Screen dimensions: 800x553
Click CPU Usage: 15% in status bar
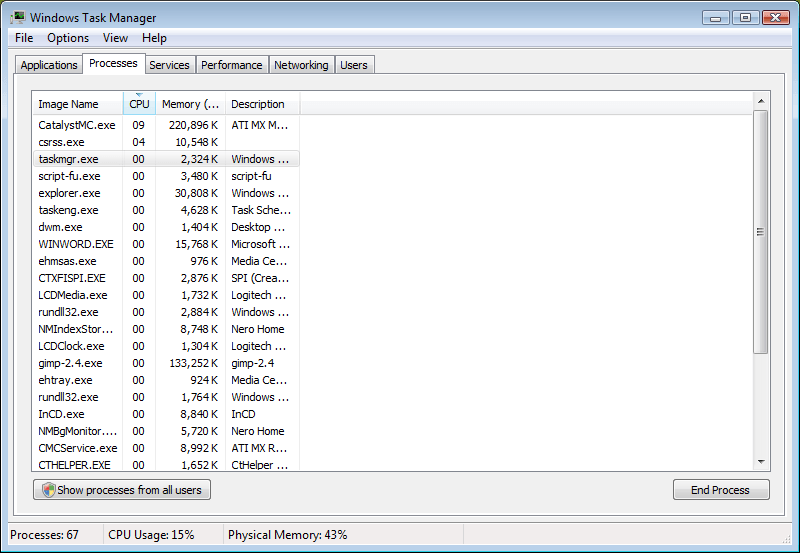tap(151, 535)
